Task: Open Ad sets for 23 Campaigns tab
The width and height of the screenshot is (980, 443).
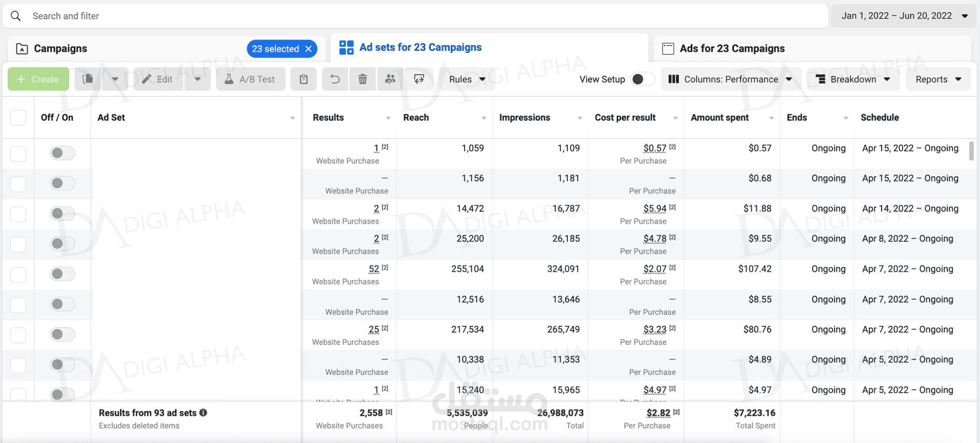Action: coord(410,47)
